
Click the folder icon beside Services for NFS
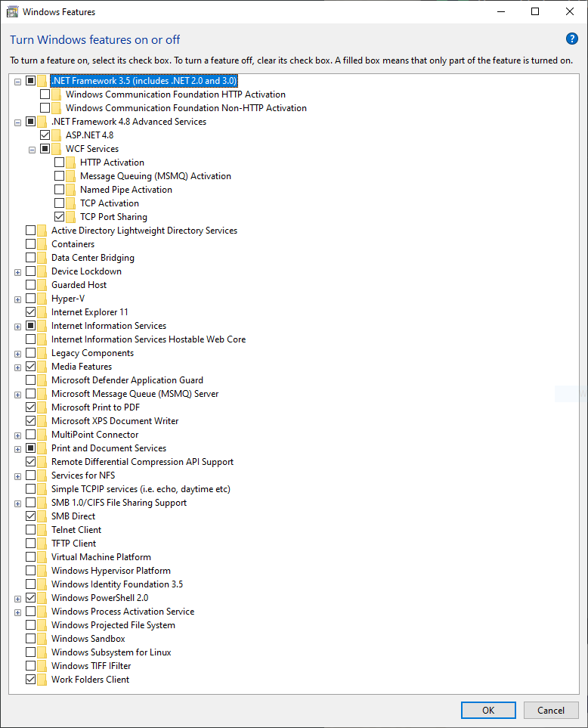[42, 476]
